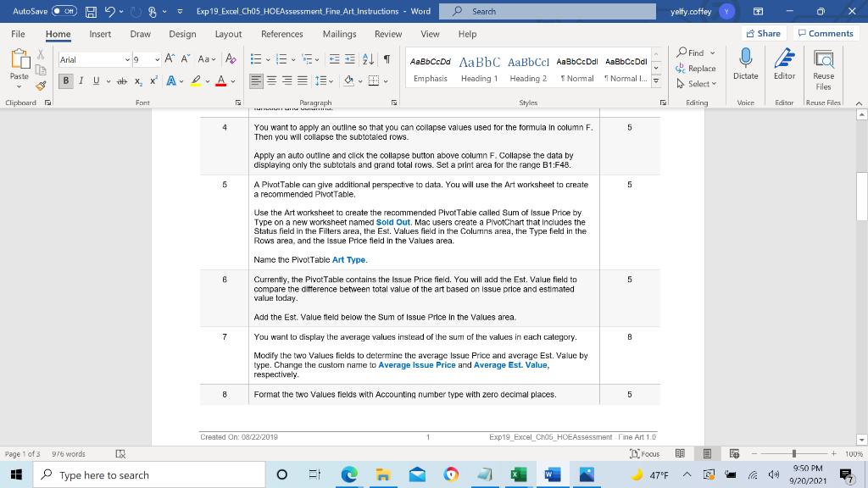Apply subscript formatting
The width and height of the screenshot is (868, 488).
138,81
